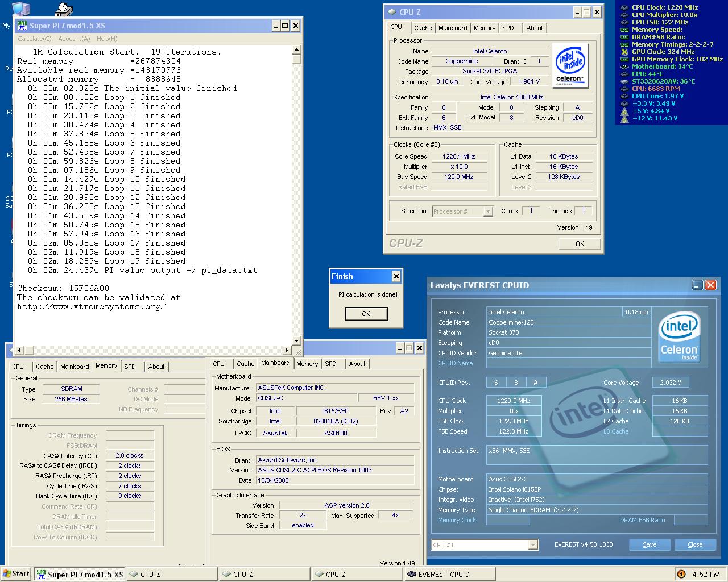
Task: Select SPD tab in CPU-Z memory window
Action: (130, 367)
